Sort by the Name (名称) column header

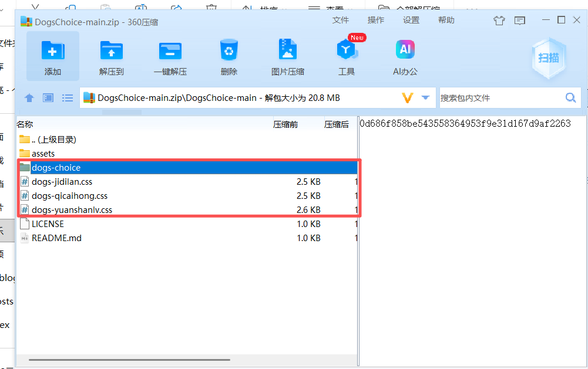[25, 124]
